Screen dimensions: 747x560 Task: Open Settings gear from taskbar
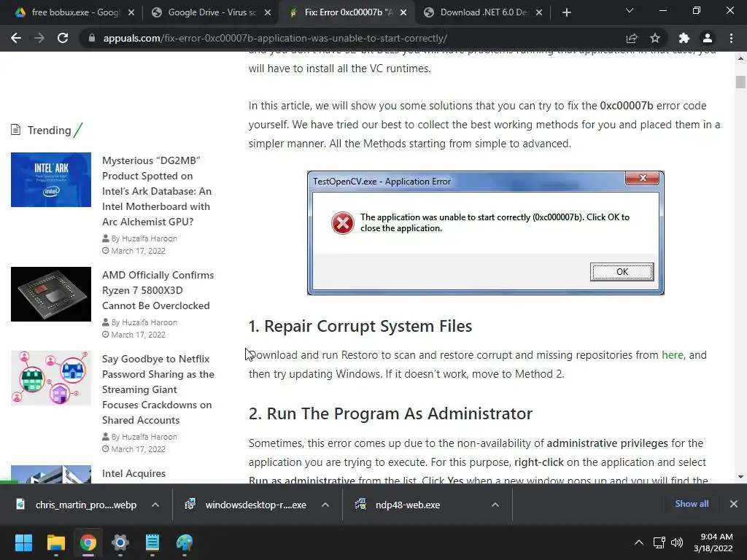tap(120, 542)
